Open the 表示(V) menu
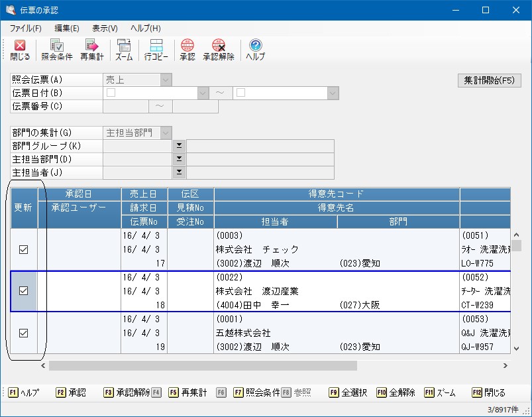Screen dimensions: 532x417 (x=105, y=29)
